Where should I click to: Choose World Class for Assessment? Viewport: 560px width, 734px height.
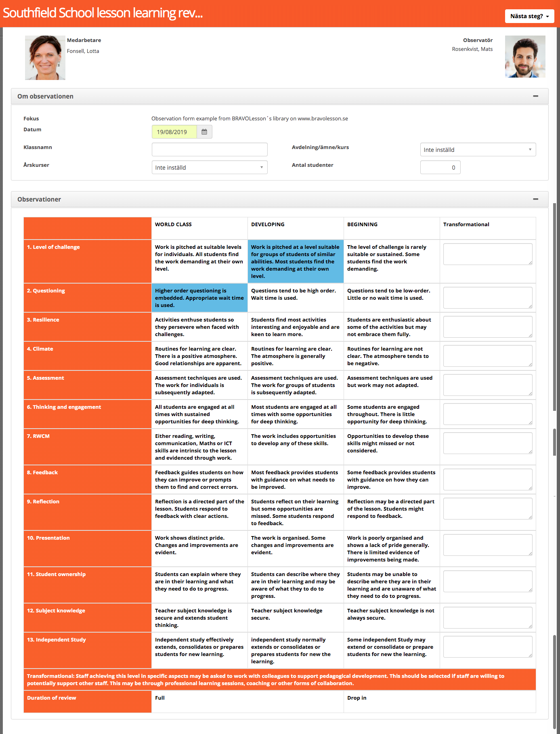(199, 385)
